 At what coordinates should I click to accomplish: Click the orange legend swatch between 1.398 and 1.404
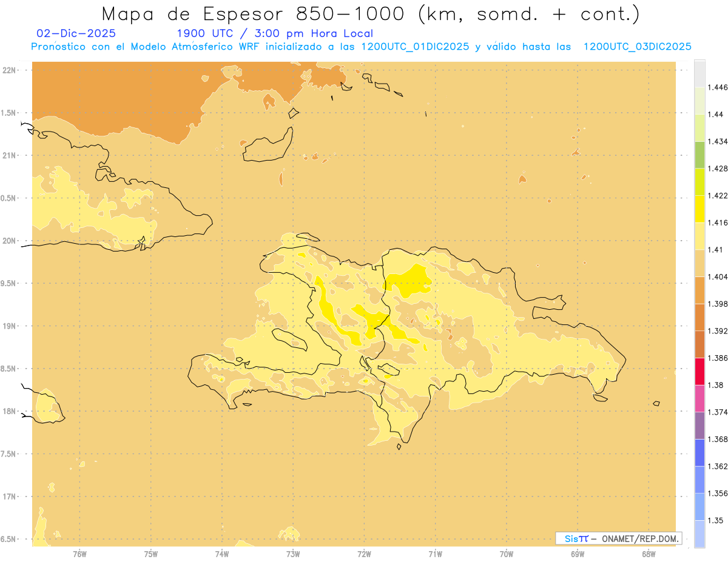click(x=699, y=290)
